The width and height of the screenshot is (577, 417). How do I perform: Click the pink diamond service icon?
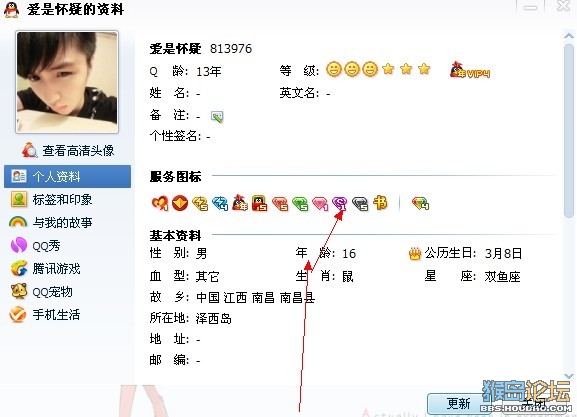pyautogui.click(x=320, y=203)
